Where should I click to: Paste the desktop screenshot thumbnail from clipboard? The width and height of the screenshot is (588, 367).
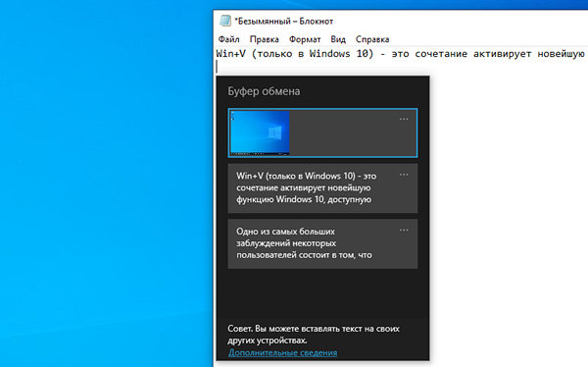coord(260,132)
